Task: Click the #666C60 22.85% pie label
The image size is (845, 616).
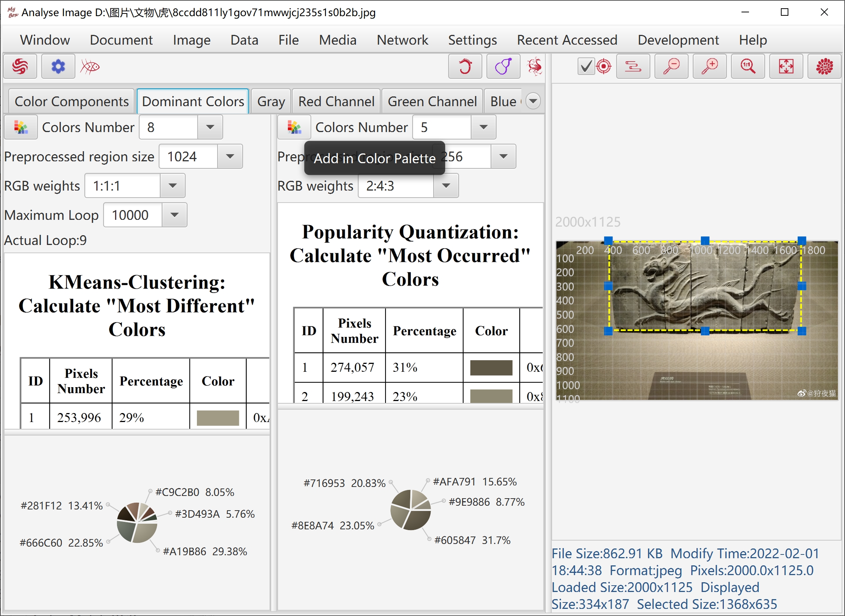Action: (61, 543)
